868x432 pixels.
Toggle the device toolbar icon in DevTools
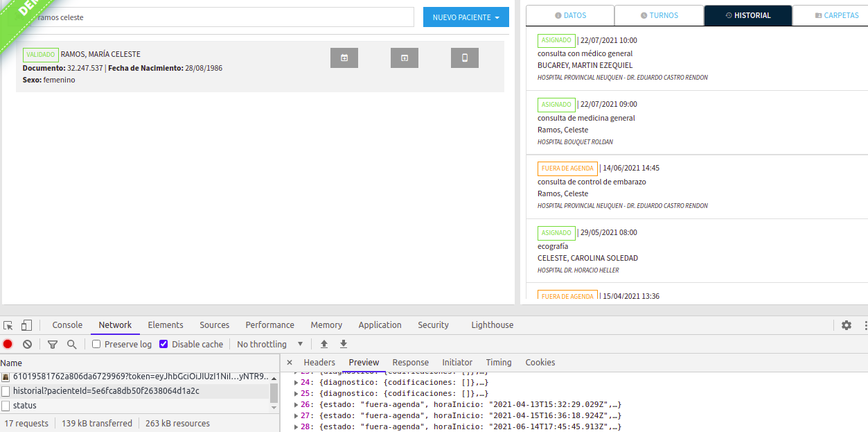point(26,325)
